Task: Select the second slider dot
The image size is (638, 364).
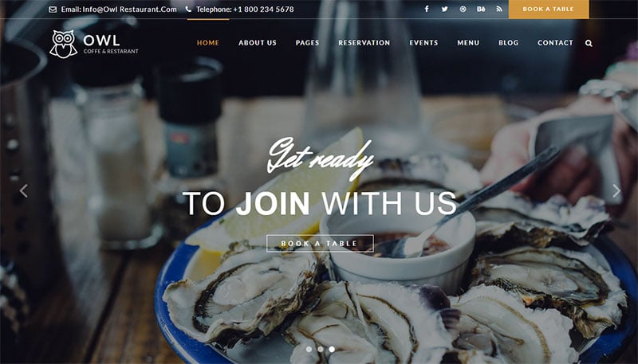Action: [321, 349]
